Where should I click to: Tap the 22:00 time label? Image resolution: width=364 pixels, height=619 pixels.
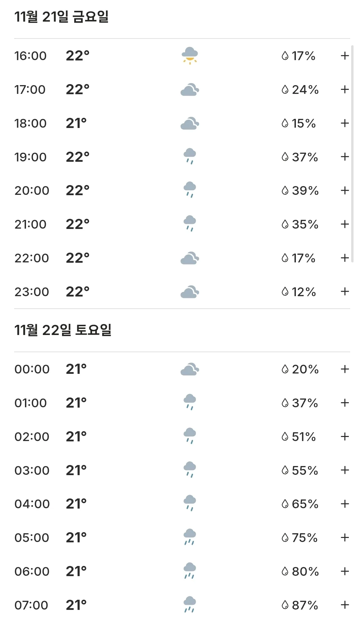(32, 258)
